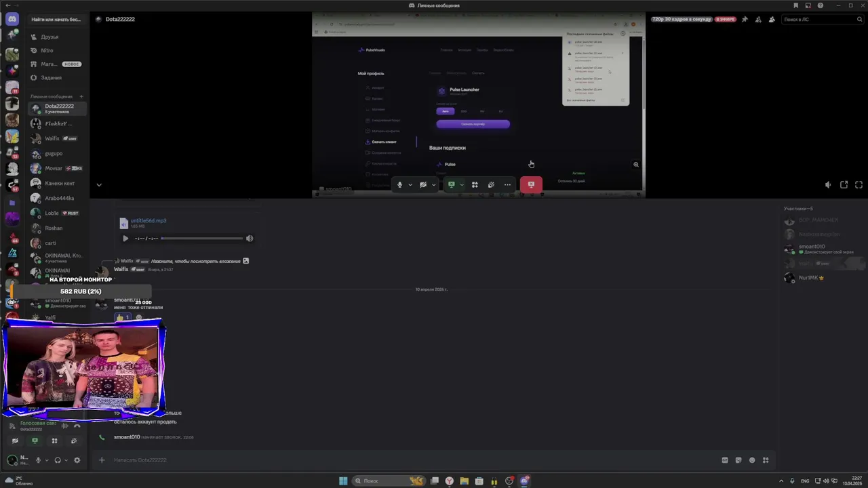Click the red disconnect call button

tap(531, 184)
